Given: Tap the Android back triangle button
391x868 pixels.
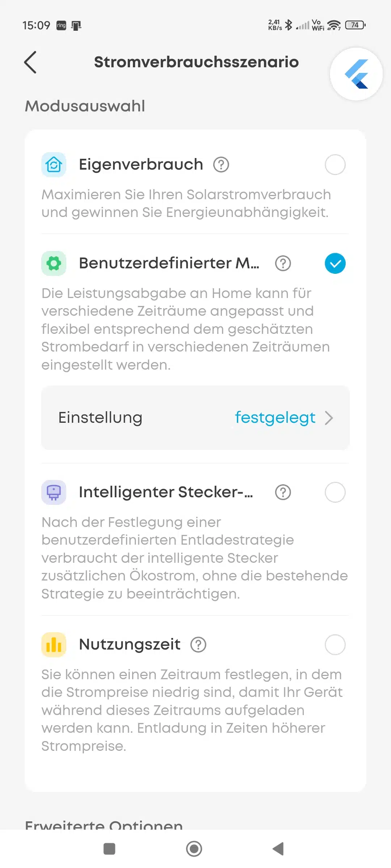Looking at the screenshot, I should point(278,849).
